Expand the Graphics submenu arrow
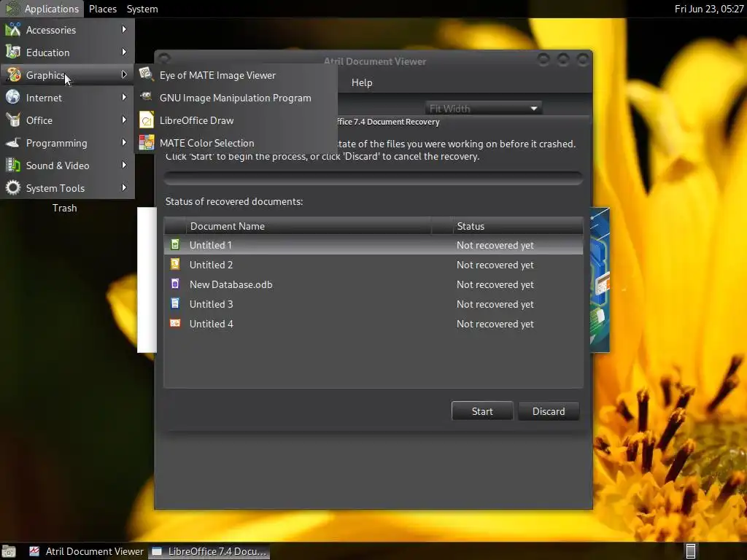The height and width of the screenshot is (560, 747). [124, 75]
